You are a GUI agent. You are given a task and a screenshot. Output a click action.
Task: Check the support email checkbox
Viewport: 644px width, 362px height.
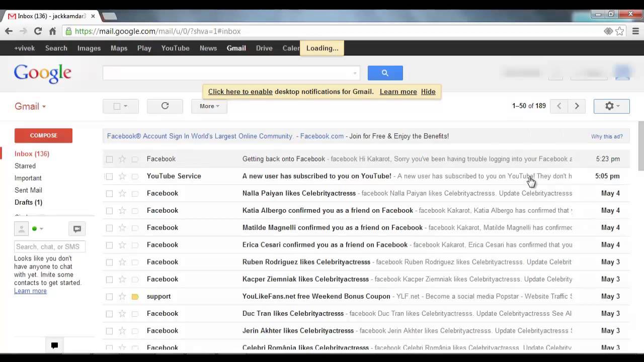pyautogui.click(x=109, y=296)
